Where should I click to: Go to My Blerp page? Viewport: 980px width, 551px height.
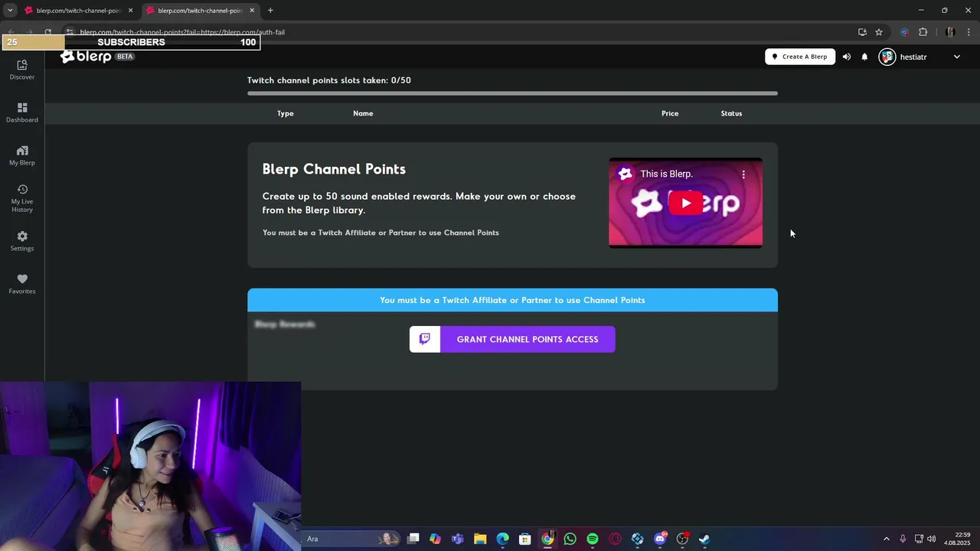(x=22, y=155)
